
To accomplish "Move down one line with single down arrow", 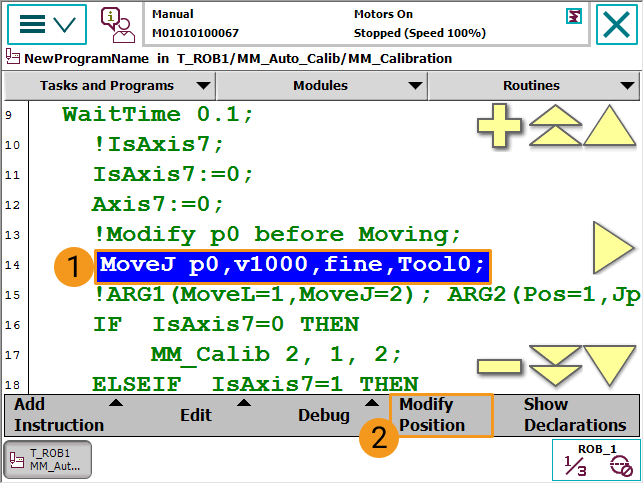I will pyautogui.click(x=610, y=366).
